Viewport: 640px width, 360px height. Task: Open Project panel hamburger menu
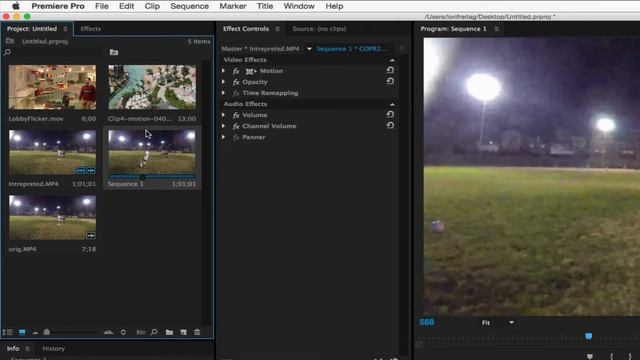tap(65, 29)
